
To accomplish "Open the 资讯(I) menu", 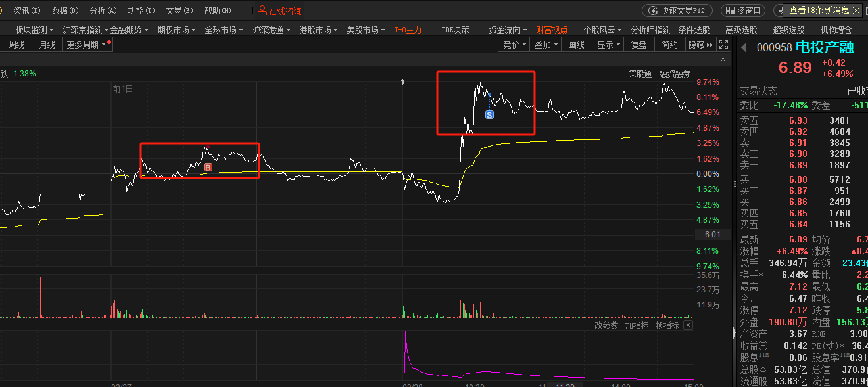I will 27,11.
